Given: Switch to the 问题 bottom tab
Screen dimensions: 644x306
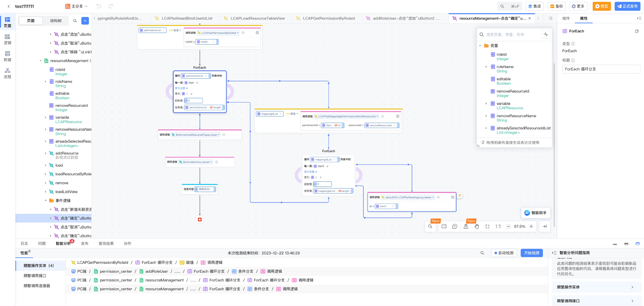Looking at the screenshot, I should point(42,244).
